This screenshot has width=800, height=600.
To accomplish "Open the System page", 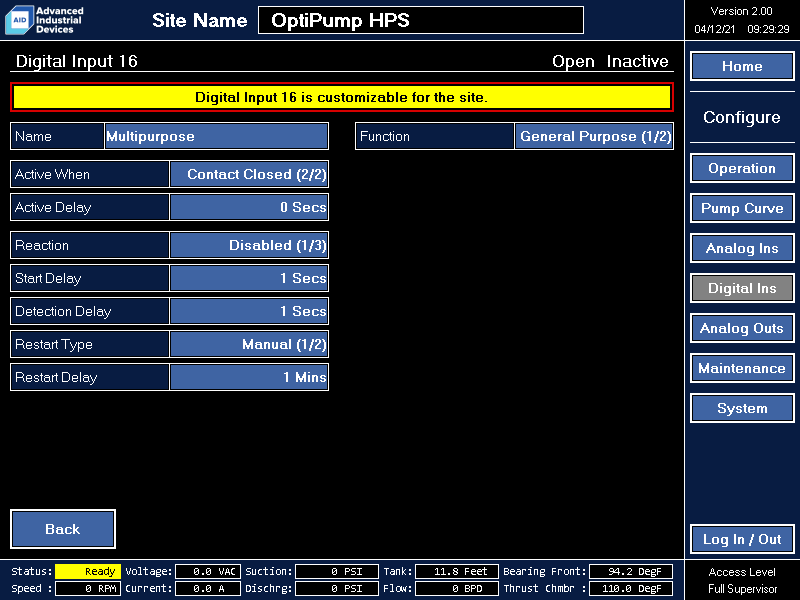I will click(x=742, y=408).
